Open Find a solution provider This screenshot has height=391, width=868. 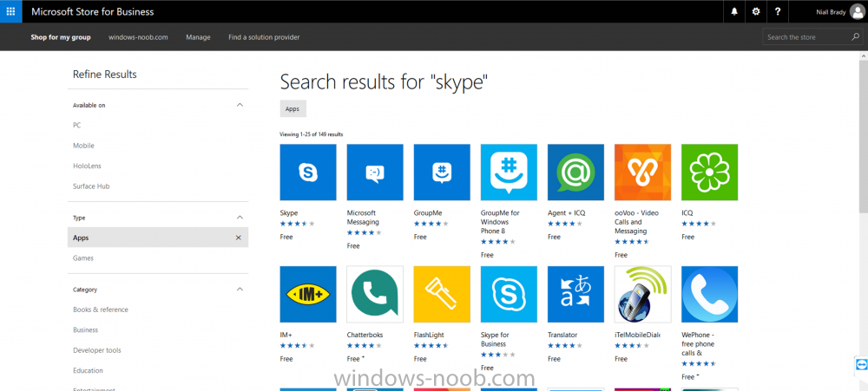tap(264, 37)
